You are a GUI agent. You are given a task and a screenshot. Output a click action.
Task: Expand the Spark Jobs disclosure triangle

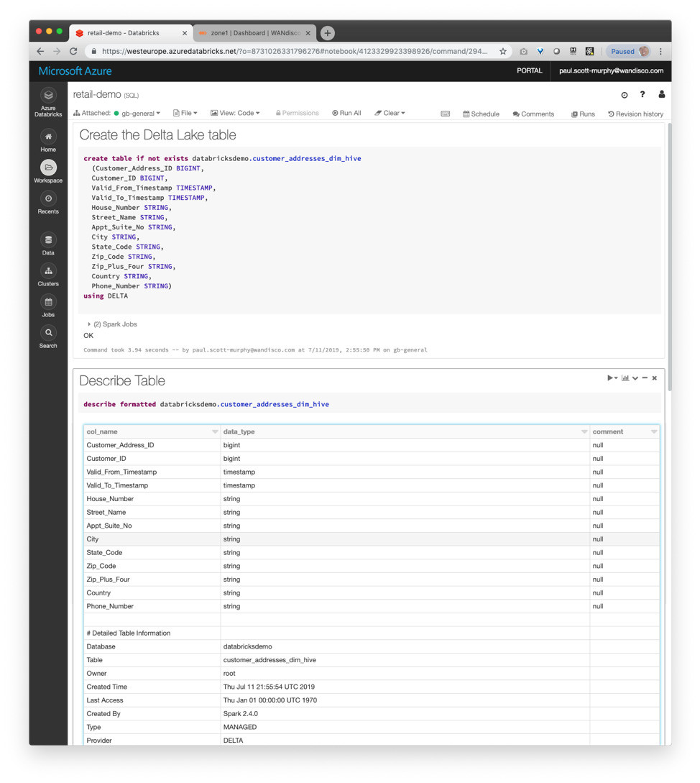89,324
